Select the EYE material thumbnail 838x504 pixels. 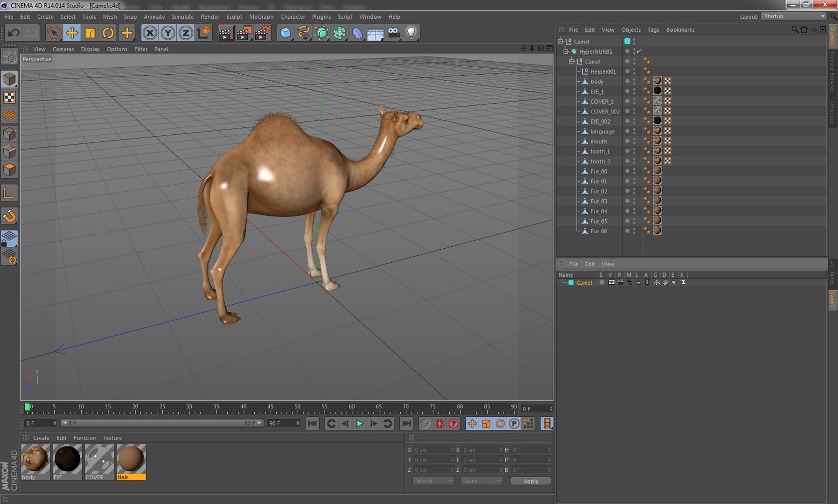tap(67, 459)
